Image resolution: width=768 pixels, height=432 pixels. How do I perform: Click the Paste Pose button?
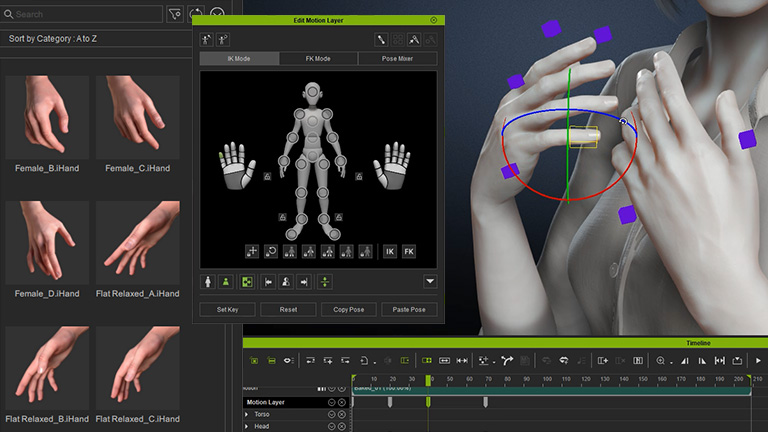[x=409, y=310]
